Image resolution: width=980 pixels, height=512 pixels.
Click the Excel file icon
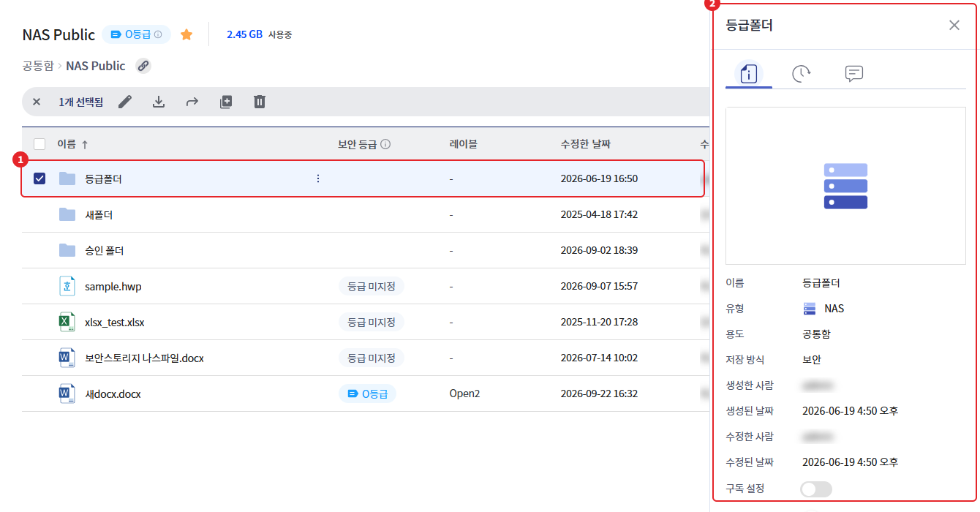point(67,322)
